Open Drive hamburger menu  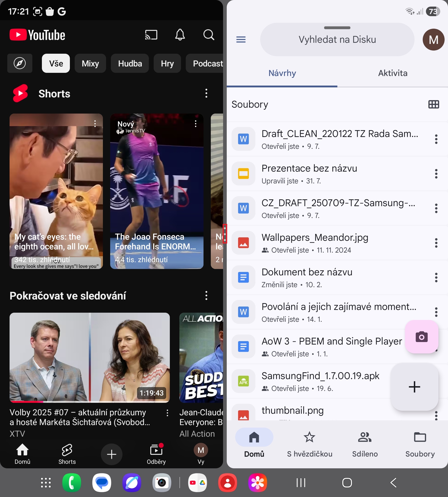pyautogui.click(x=241, y=39)
